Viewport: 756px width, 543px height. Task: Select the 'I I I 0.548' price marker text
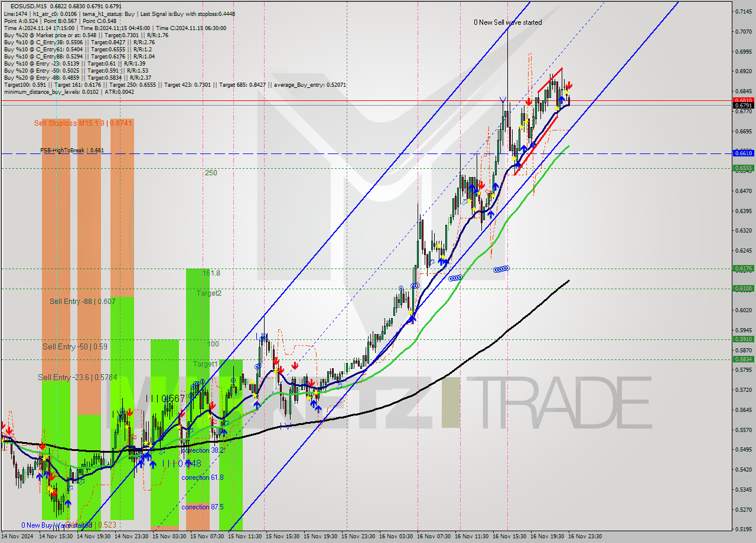(182, 463)
